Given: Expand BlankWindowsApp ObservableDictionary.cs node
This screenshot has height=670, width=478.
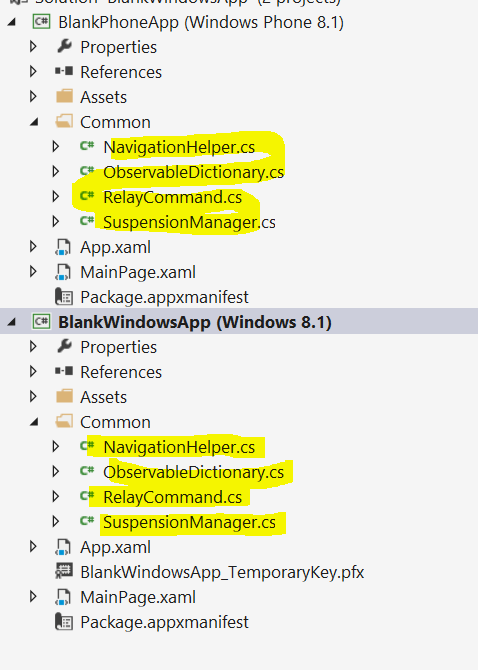Looking at the screenshot, I should click(56, 471).
